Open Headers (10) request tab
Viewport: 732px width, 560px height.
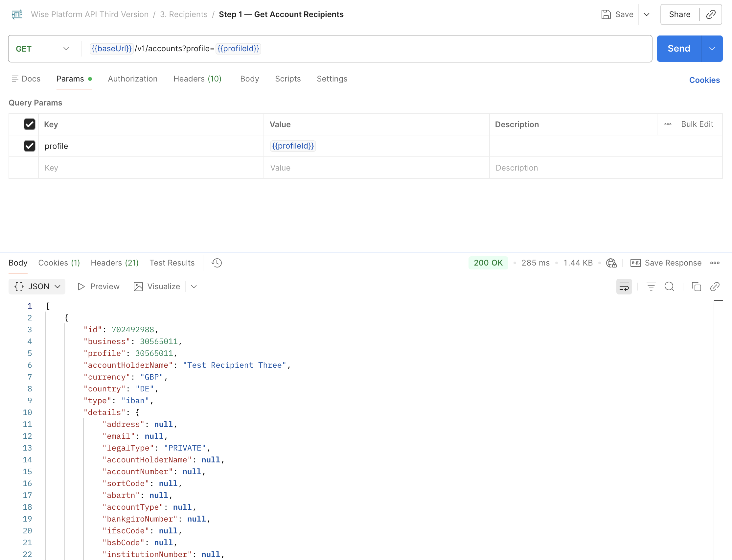tap(197, 79)
